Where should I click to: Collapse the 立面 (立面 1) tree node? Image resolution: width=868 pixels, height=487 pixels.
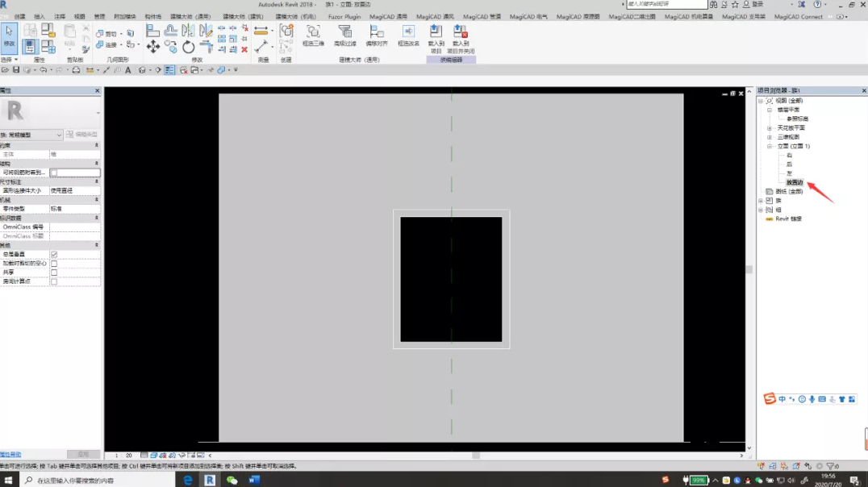point(770,146)
